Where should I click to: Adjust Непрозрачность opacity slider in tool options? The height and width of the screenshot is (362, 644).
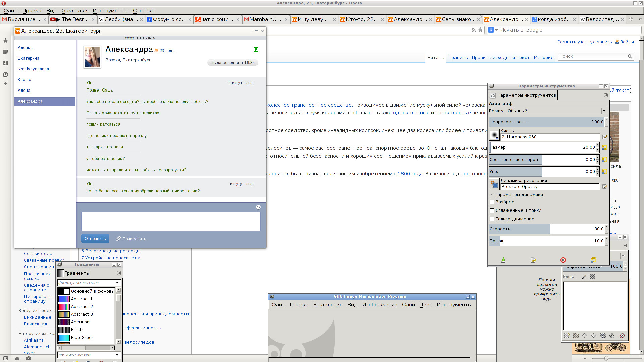pos(547,122)
